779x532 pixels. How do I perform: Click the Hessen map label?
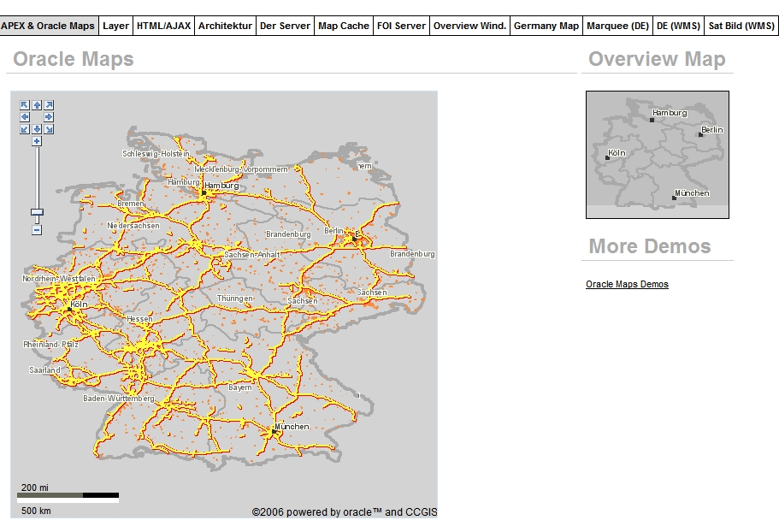[x=139, y=319]
